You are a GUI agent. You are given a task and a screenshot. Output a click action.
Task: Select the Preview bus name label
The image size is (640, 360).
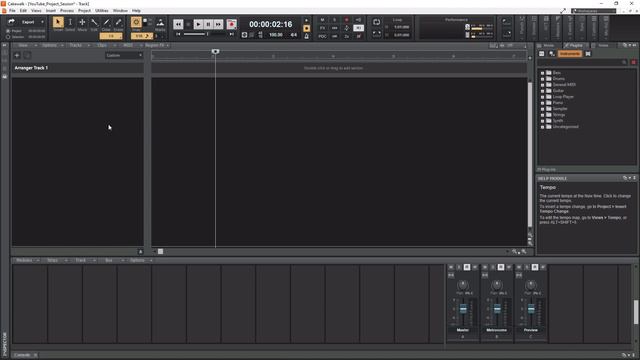point(531,330)
